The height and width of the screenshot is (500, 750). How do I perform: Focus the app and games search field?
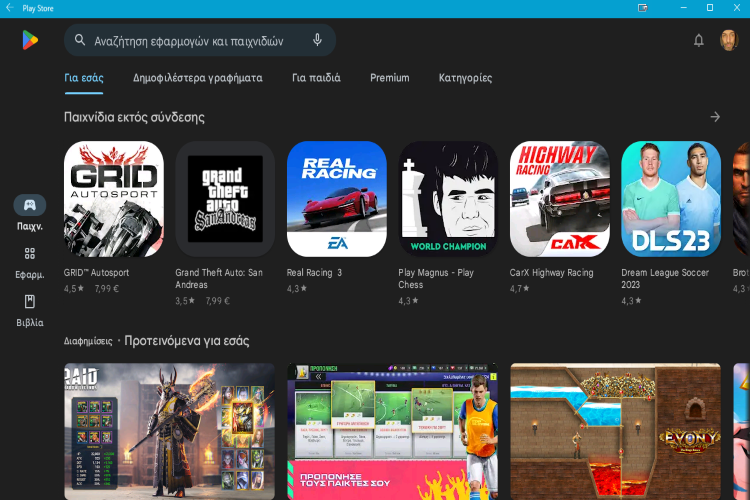click(x=200, y=40)
